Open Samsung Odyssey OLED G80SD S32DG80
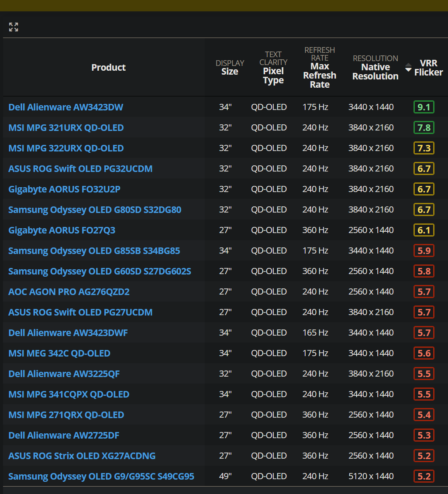448x494 pixels. point(95,209)
